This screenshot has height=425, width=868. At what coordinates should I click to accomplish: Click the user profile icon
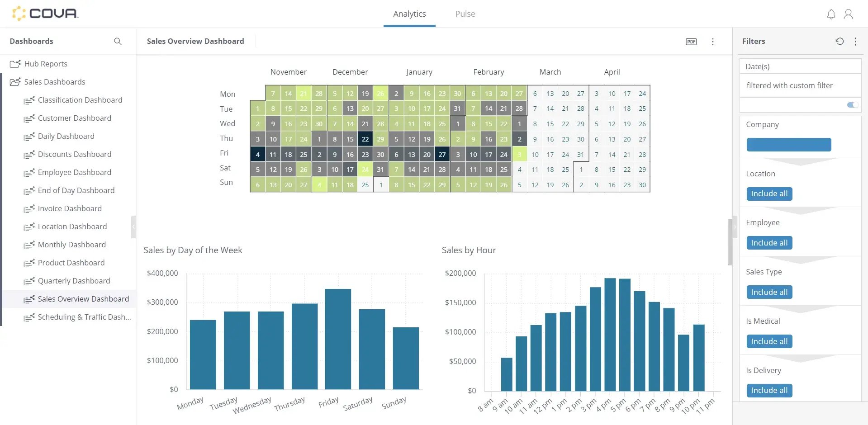pyautogui.click(x=848, y=14)
